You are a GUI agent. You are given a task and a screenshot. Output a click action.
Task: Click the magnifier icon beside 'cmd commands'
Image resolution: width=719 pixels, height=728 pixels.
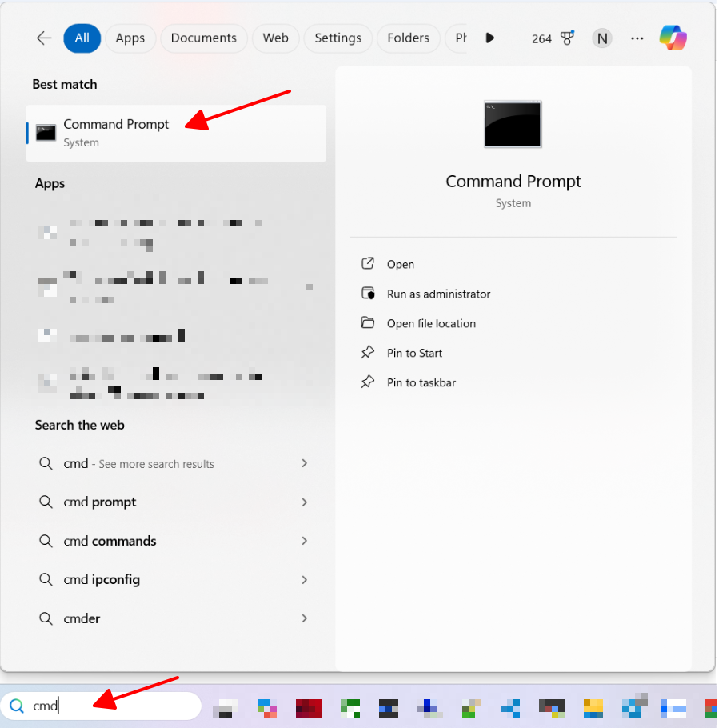[x=46, y=541]
